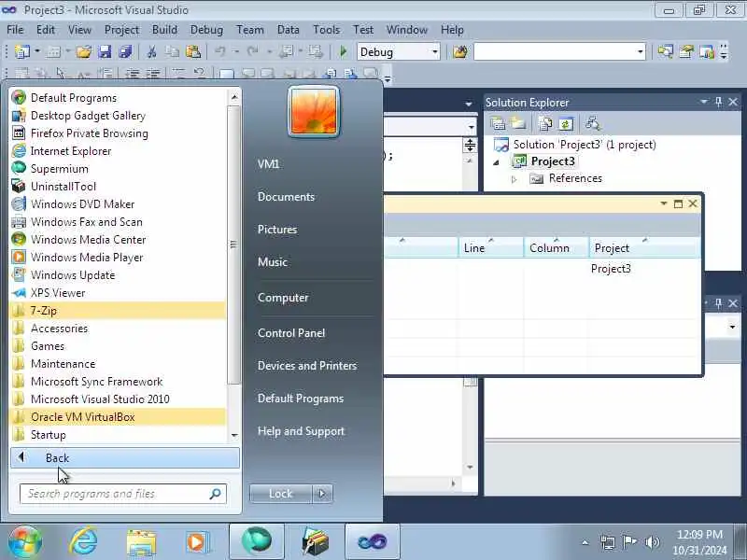Screen dimensions: 747x560
Task: Click the volume speaker tray icon
Action: point(652,542)
